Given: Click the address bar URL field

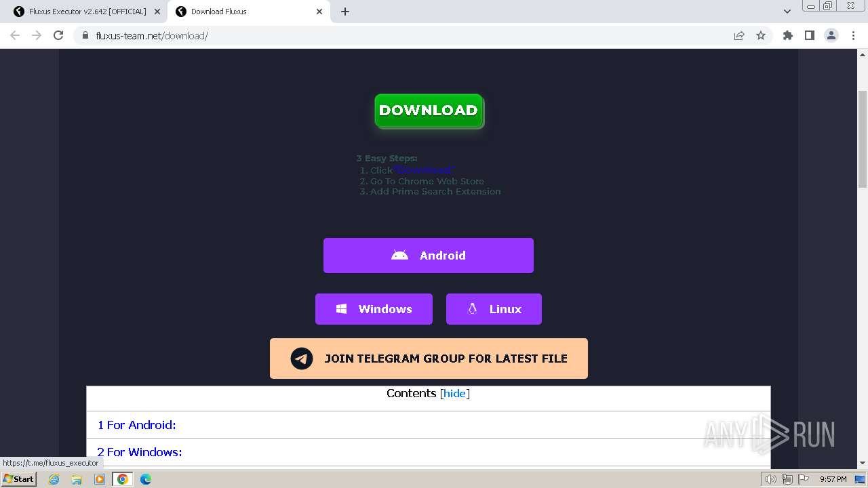Looking at the screenshot, I should [x=407, y=35].
